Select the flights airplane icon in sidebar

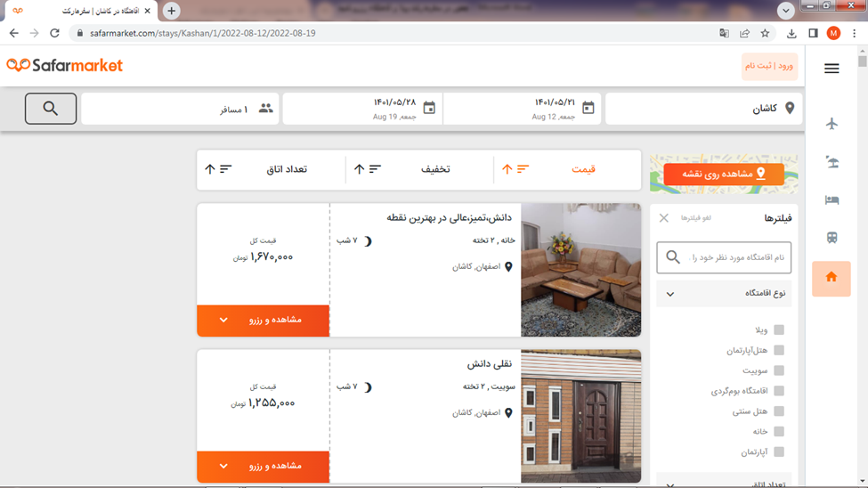click(831, 124)
